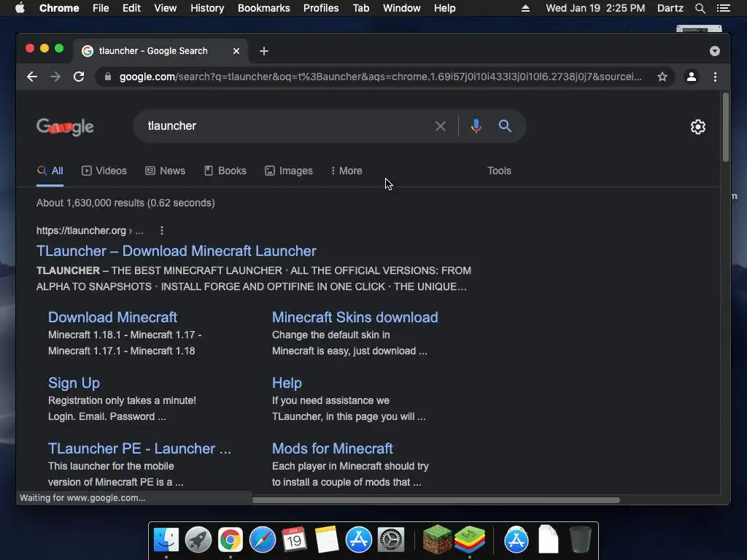
Task: Launch Minecraft grass block in Dock
Action: pyautogui.click(x=438, y=540)
